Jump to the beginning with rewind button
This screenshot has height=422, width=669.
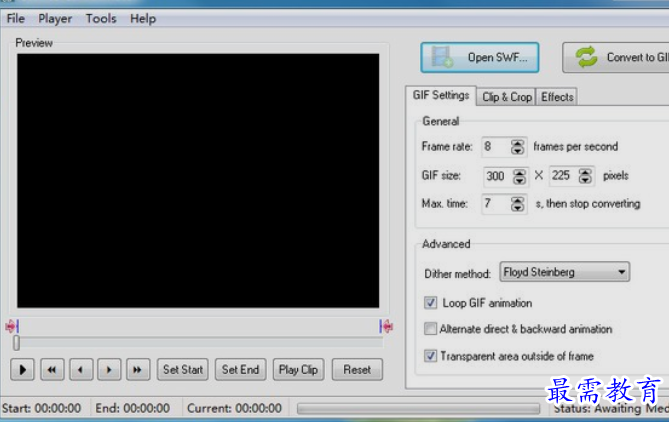click(x=52, y=370)
